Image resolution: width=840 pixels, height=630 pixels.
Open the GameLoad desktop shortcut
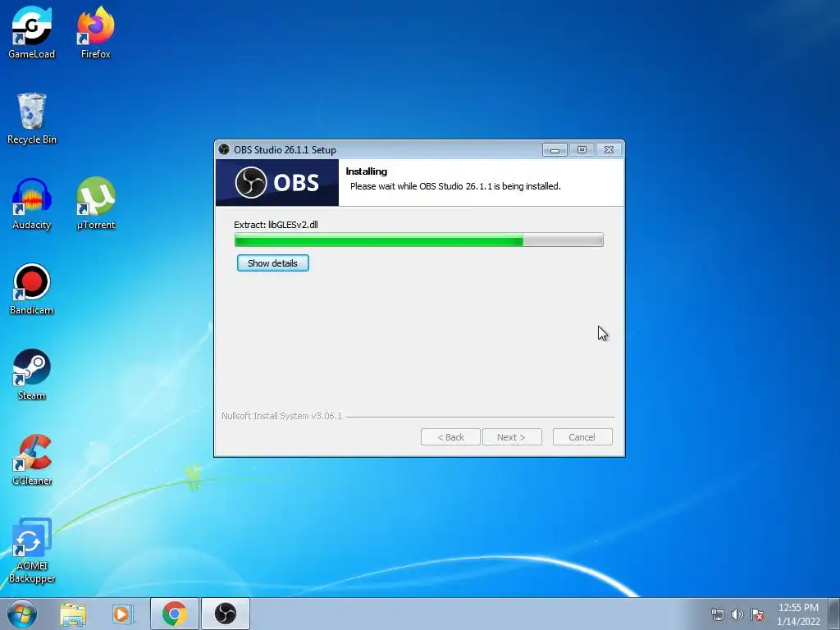(32, 32)
